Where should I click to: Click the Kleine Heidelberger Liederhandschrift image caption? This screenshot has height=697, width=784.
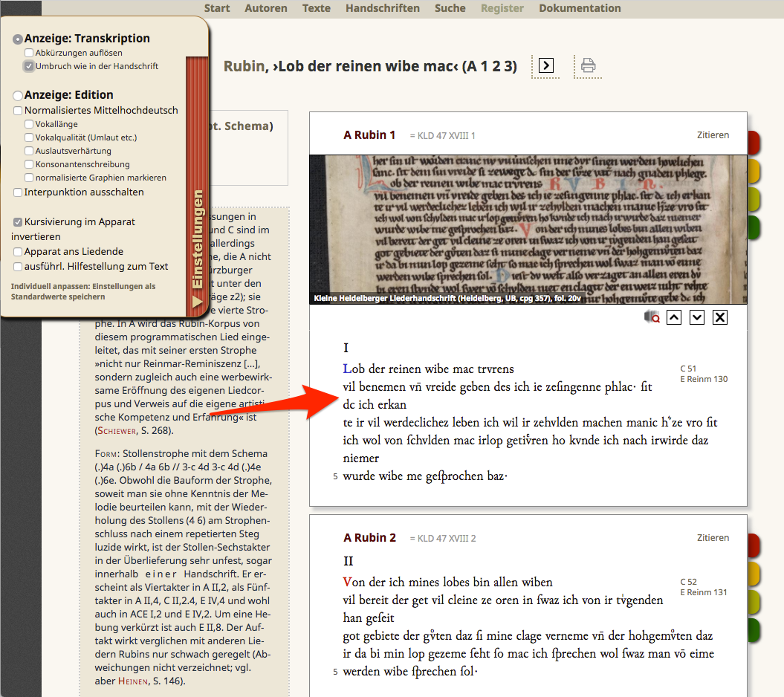[x=447, y=299]
